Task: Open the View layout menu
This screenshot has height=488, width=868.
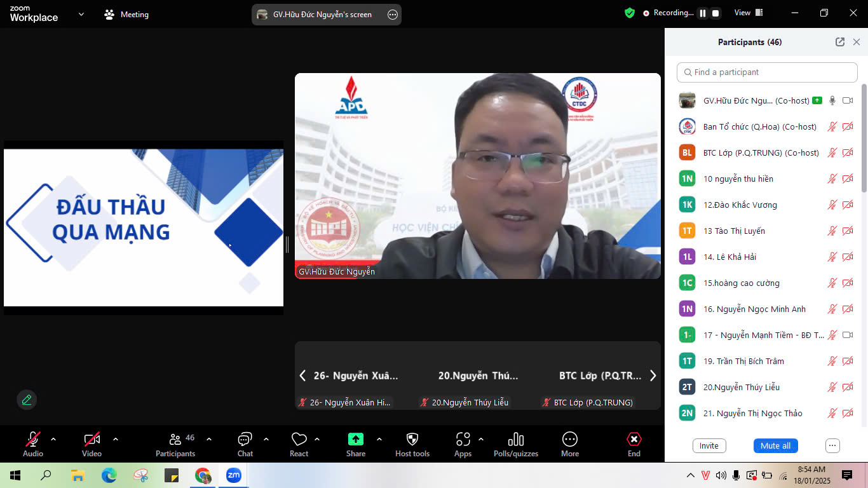Action: coord(748,13)
